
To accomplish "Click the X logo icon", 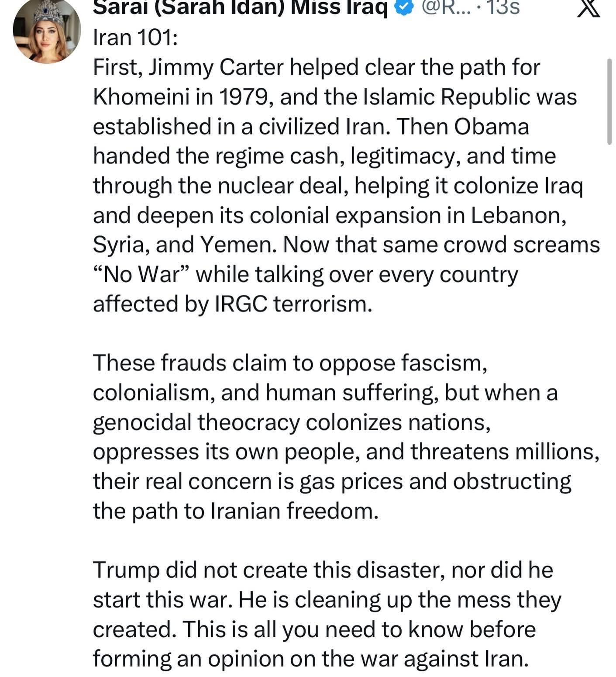I will [x=588, y=9].
